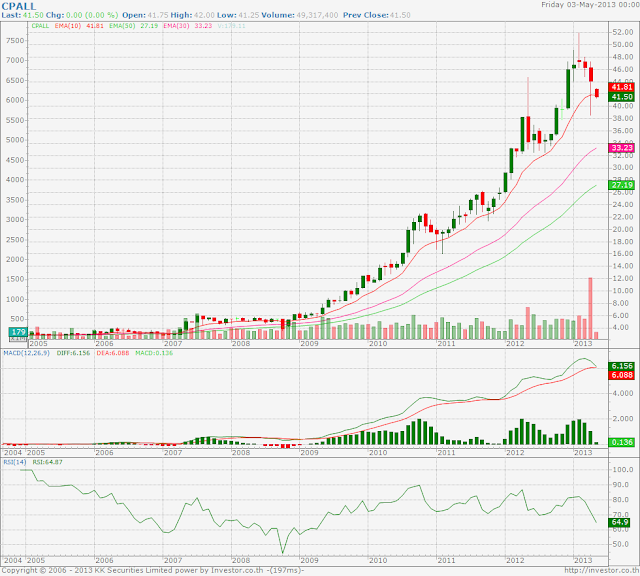Viewport: 640px width, 576px height.
Task: Click the 5000 volume axis label
Action: (15, 140)
